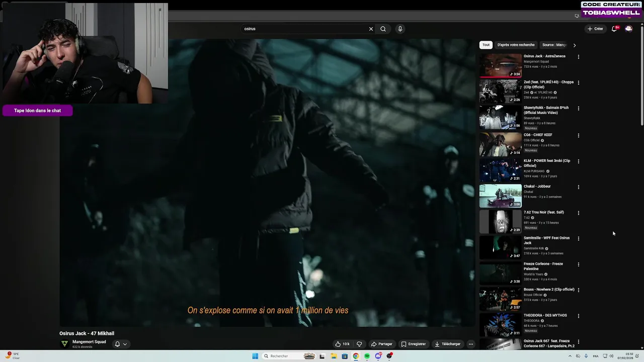Open options menu for THEODORA - DES MYTHOS

[579, 316]
